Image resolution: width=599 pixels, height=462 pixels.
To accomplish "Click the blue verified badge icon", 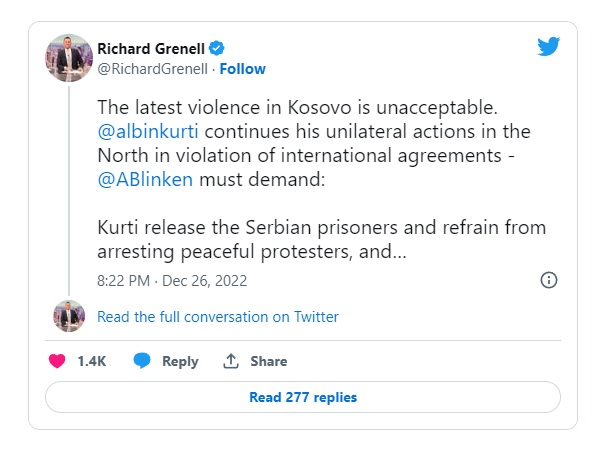I will click(217, 49).
